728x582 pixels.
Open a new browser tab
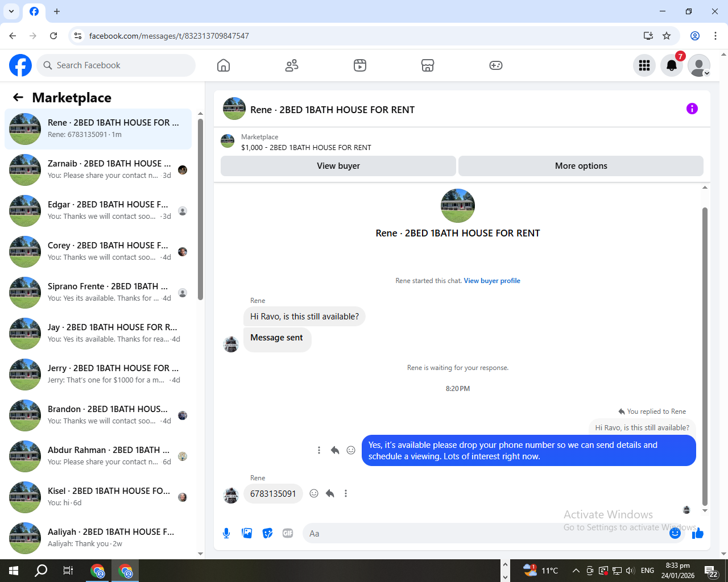pyautogui.click(x=57, y=11)
